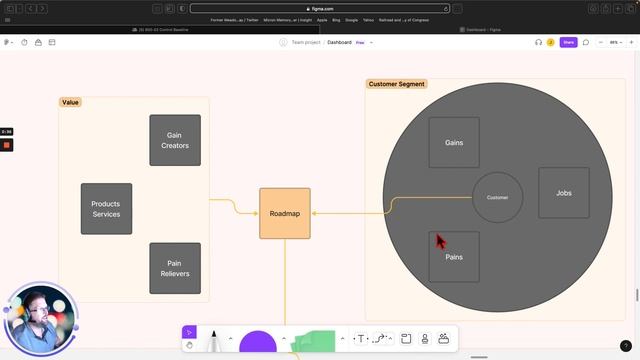Pick the green sticky note tool
The image size is (640, 360).
313,342
